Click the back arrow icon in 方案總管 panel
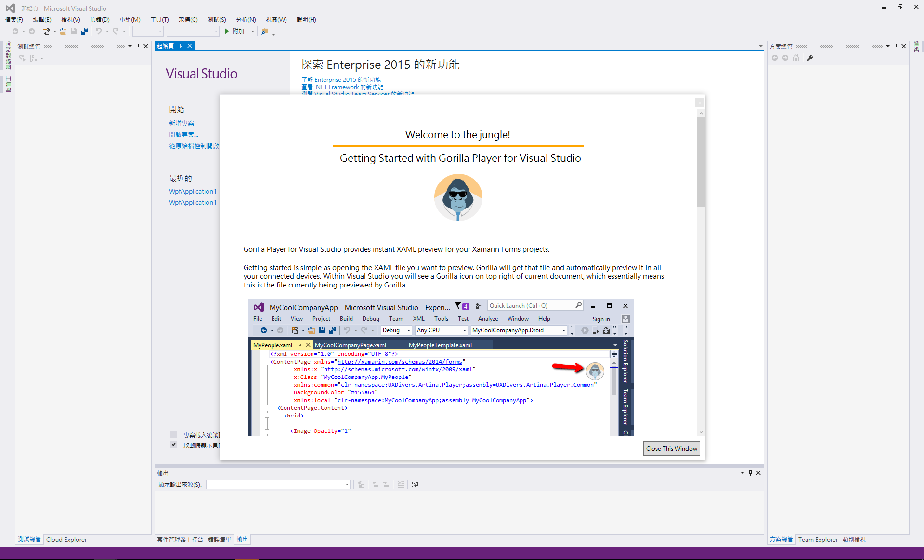Image resolution: width=924 pixels, height=560 pixels. pyautogui.click(x=775, y=58)
